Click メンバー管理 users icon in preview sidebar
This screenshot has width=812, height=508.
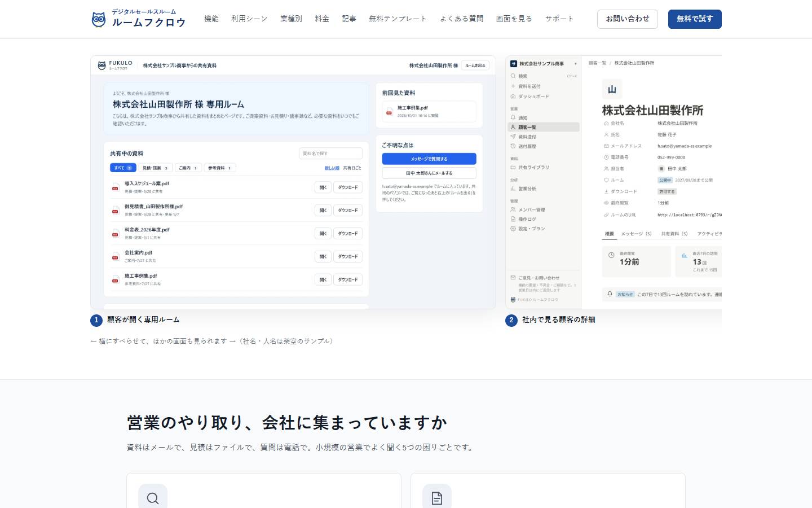click(513, 209)
